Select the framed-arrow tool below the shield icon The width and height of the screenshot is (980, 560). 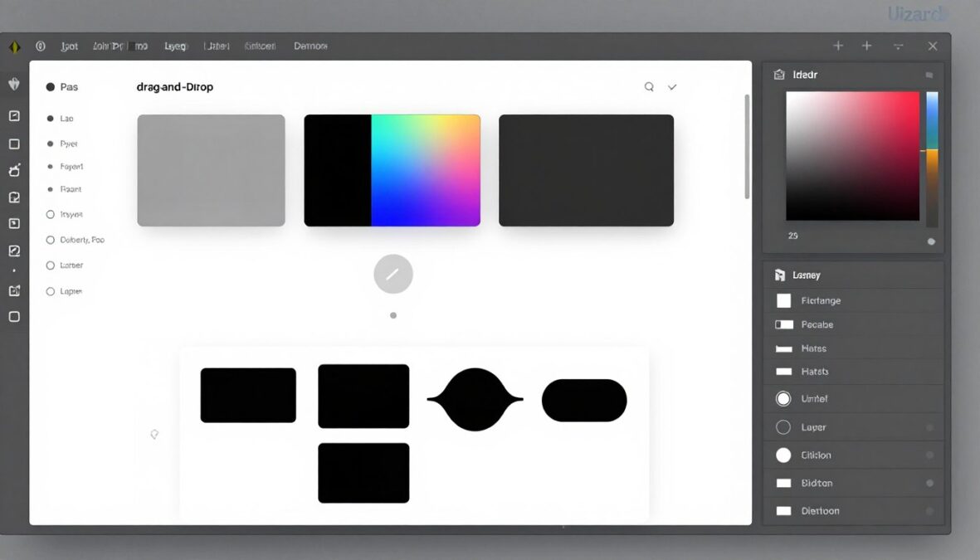[14, 116]
